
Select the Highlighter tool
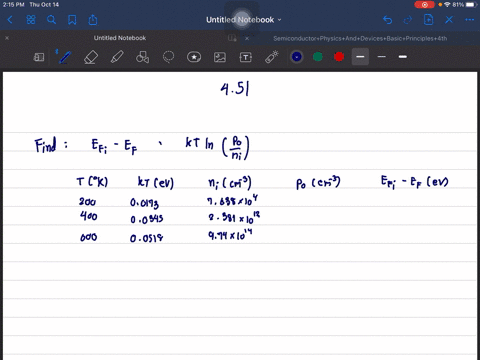(x=117, y=57)
